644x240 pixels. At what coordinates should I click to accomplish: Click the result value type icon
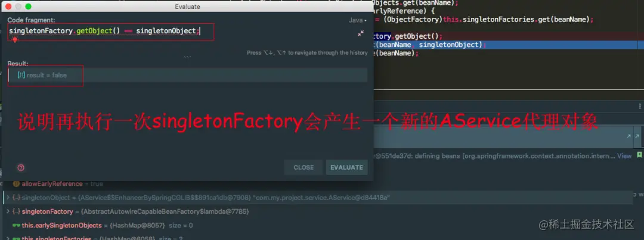coord(21,75)
